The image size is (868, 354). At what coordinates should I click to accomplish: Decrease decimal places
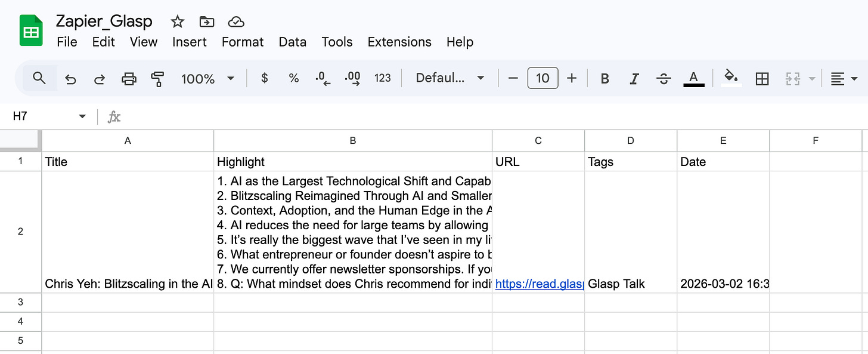(x=323, y=79)
